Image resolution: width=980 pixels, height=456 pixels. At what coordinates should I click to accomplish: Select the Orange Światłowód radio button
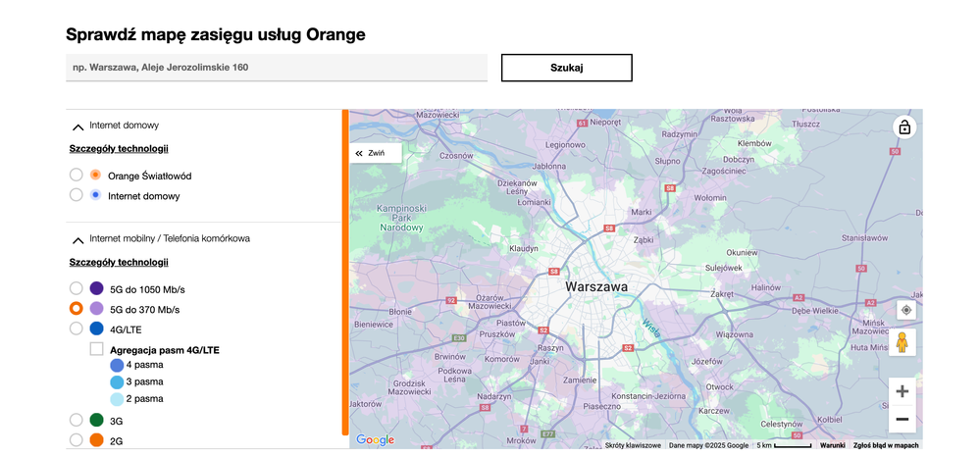[77, 175]
